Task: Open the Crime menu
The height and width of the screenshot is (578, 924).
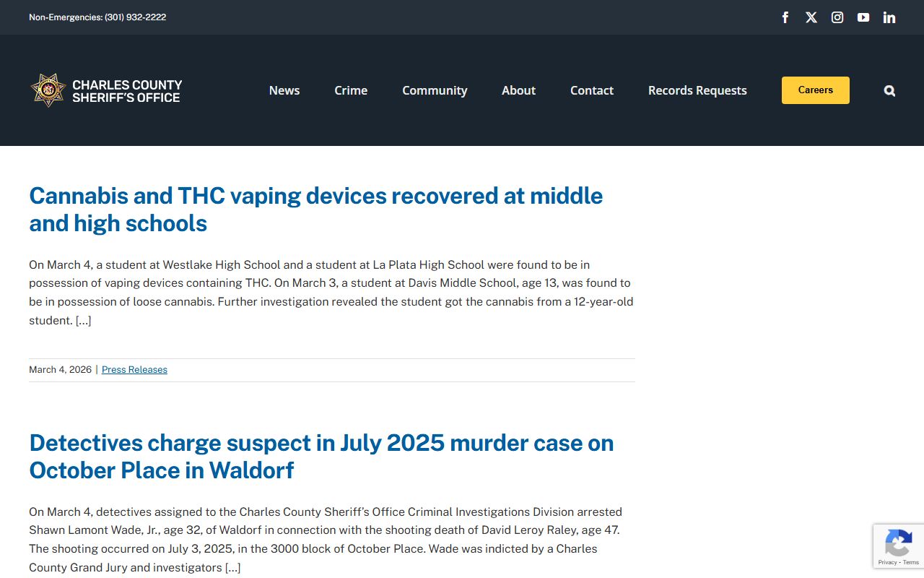Action: [x=351, y=90]
